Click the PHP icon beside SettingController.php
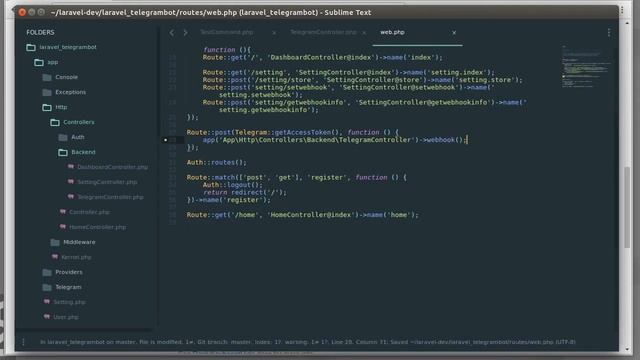 pyautogui.click(x=71, y=182)
